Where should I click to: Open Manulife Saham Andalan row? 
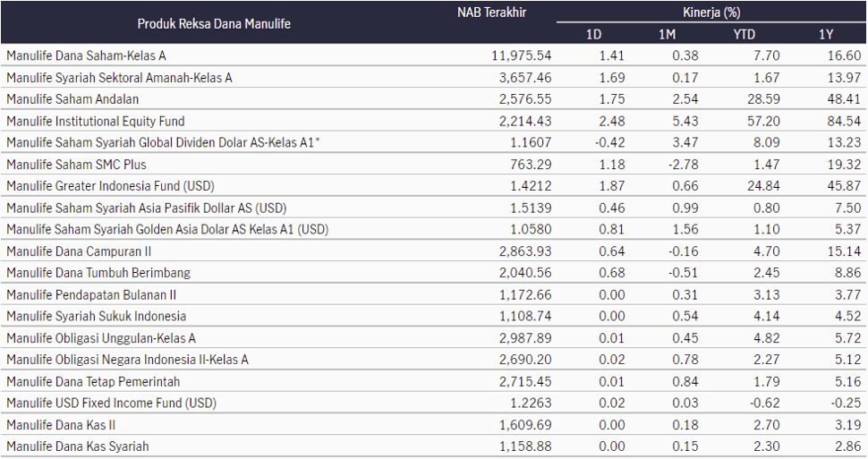tap(72, 99)
